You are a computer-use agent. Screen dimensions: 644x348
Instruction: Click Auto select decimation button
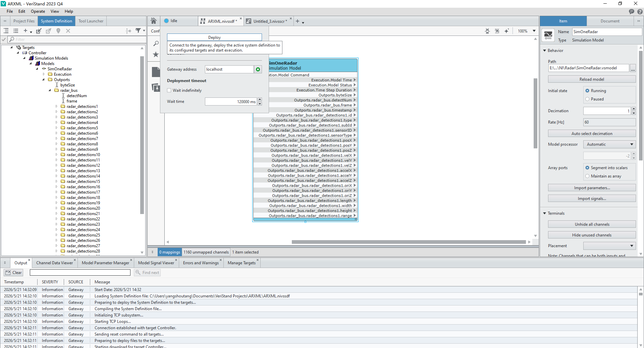pyautogui.click(x=592, y=134)
